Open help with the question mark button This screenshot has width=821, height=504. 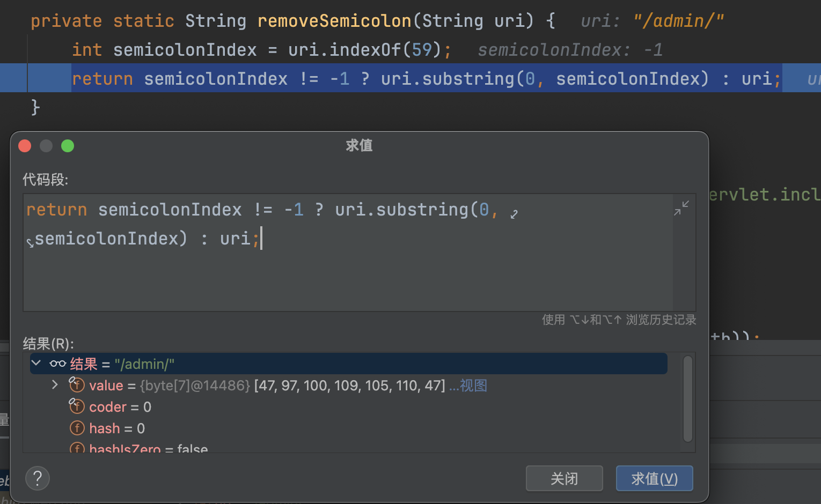[38, 478]
